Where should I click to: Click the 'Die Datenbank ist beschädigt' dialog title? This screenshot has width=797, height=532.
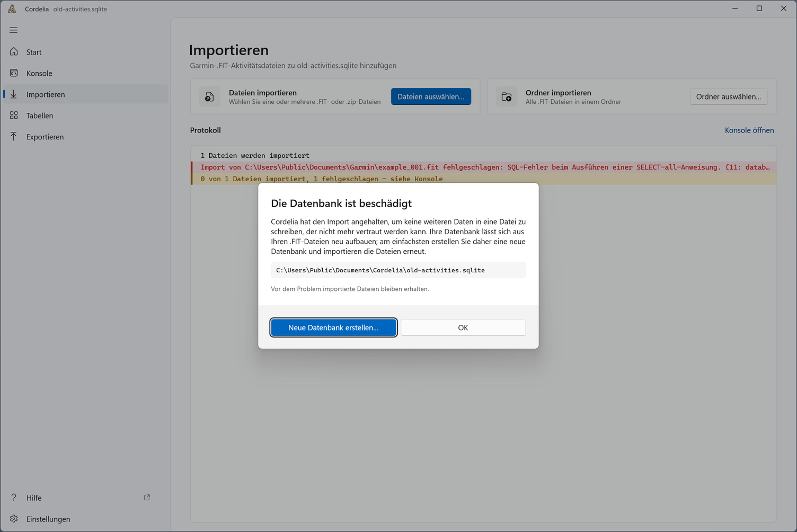[341, 203]
